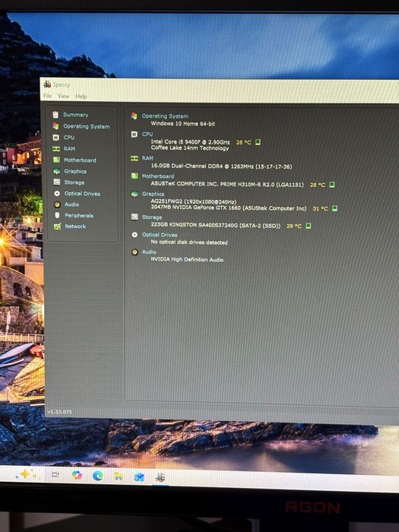Open the CPU heading link in summary
The image size is (399, 532).
tap(147, 134)
